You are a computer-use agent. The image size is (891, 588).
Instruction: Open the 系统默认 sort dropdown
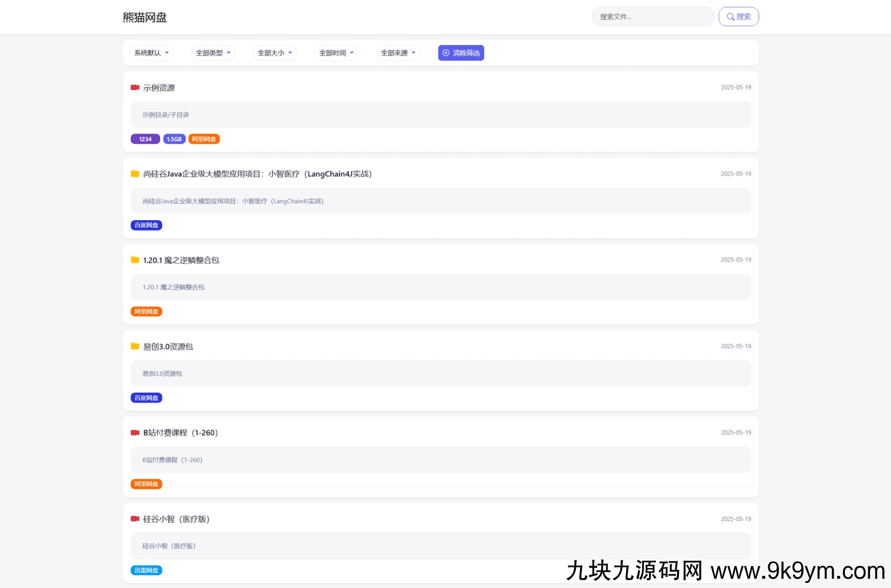151,53
